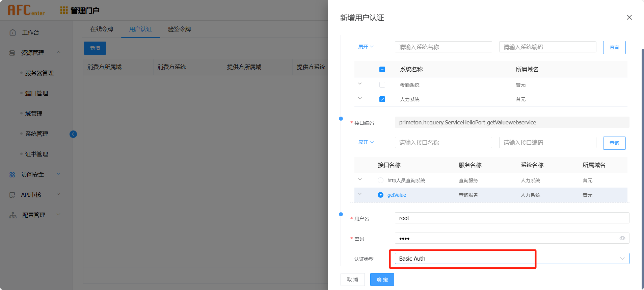Open the 认证类型 Basic Auth dropdown
The width and height of the screenshot is (644, 290).
pos(512,259)
